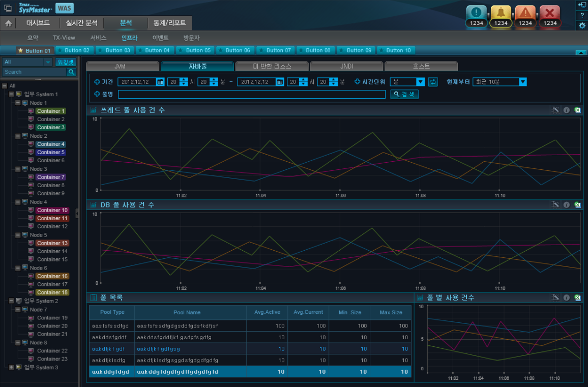Select Container 10 in the tree
Screen dimensions: 588x387
click(52, 210)
